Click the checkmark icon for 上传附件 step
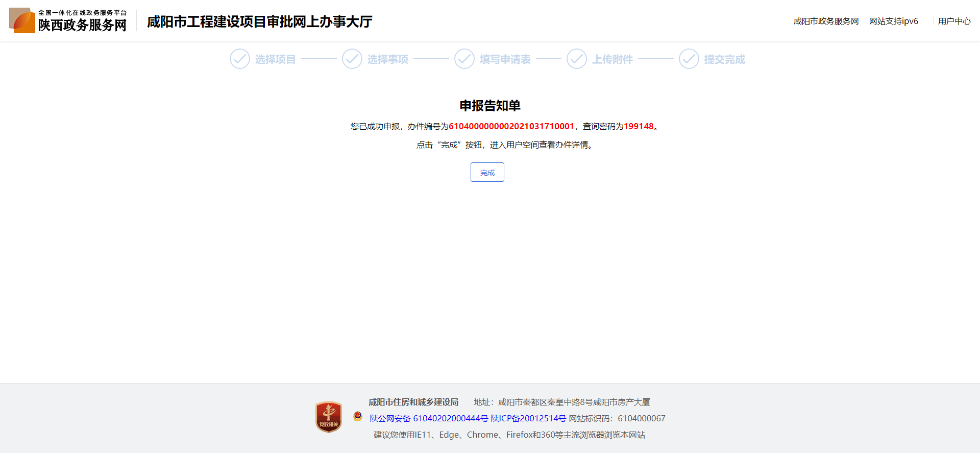 [x=576, y=59]
